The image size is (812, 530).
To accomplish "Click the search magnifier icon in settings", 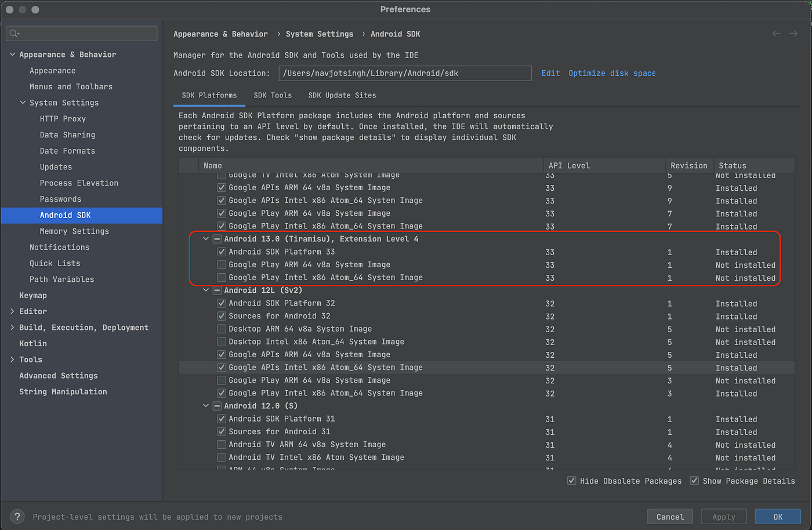I will pos(14,34).
